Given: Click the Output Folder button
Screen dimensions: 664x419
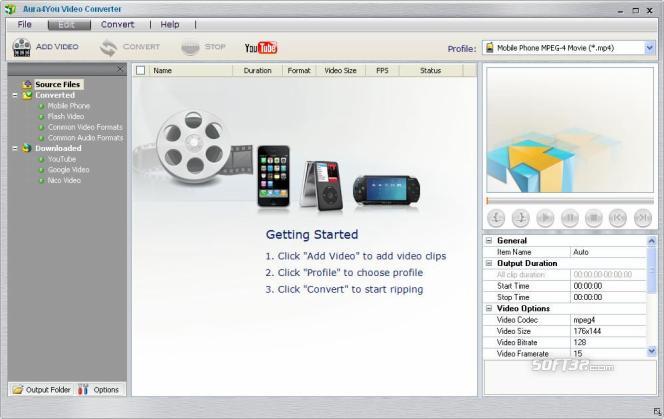Looking at the screenshot, I should point(42,390).
